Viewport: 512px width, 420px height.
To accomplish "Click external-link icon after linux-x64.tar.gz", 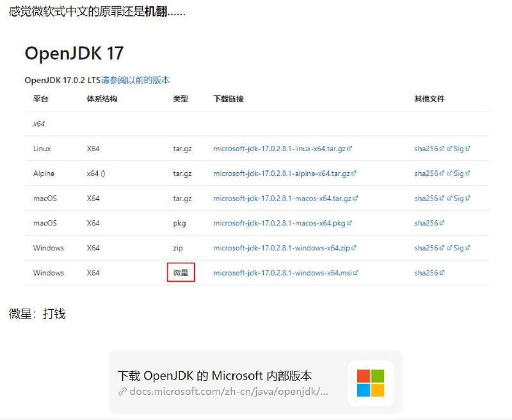I will 349,149.
